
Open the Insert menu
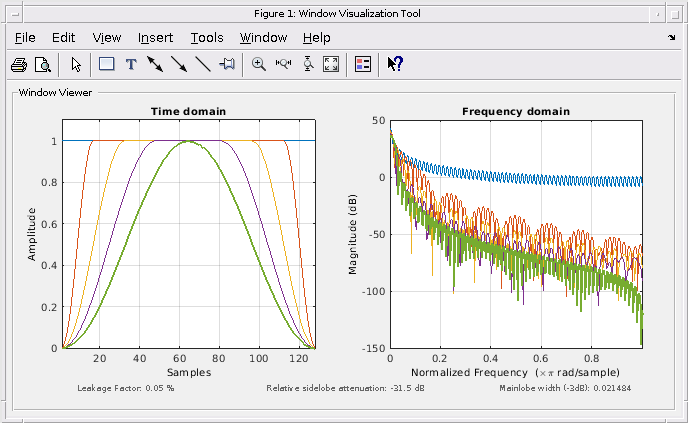tap(155, 38)
